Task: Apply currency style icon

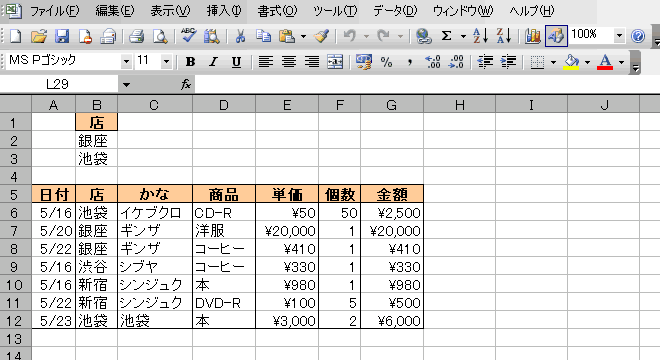Action: (x=364, y=62)
